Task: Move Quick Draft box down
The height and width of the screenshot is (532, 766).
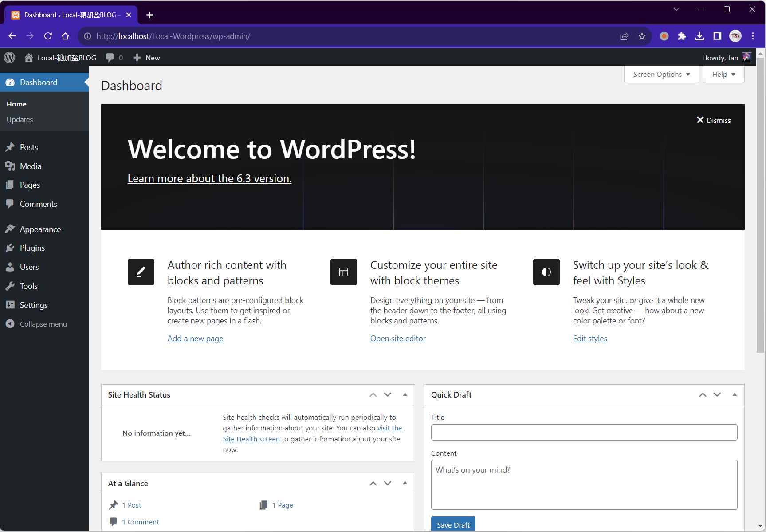Action: [717, 394]
